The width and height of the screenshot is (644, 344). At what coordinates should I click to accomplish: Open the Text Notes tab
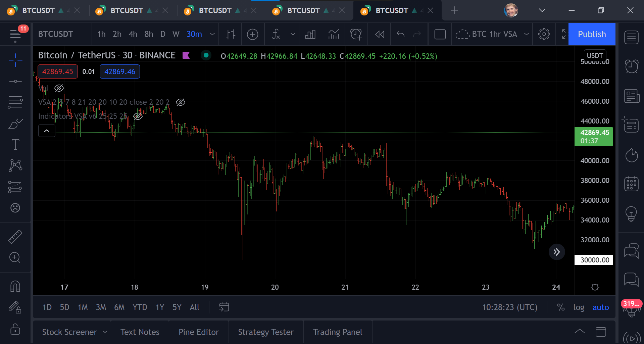tap(140, 332)
